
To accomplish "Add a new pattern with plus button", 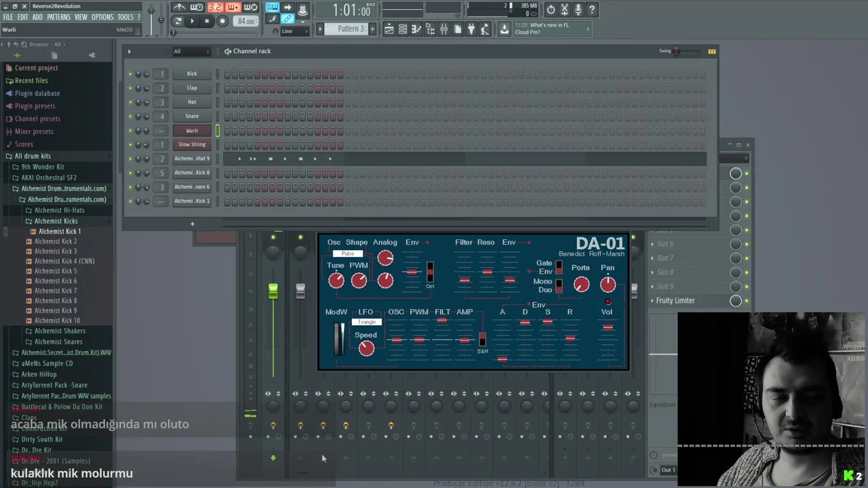I will pyautogui.click(x=372, y=29).
